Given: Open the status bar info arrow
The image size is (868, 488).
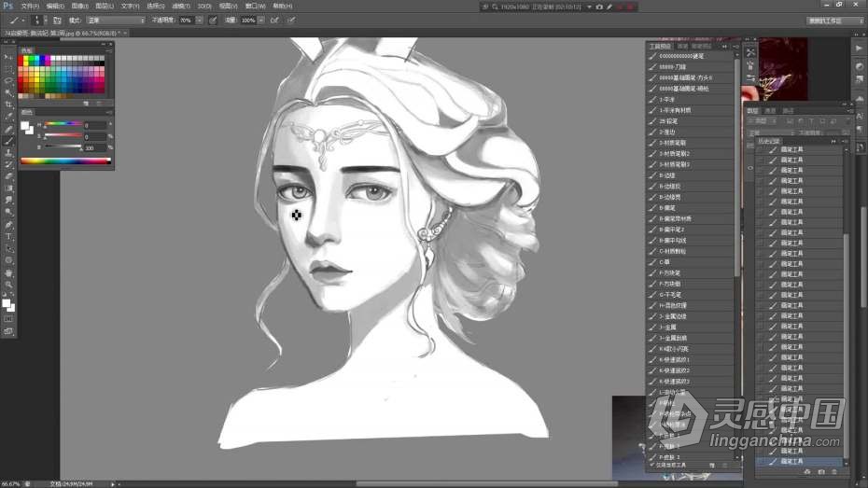Looking at the screenshot, I should [112, 484].
